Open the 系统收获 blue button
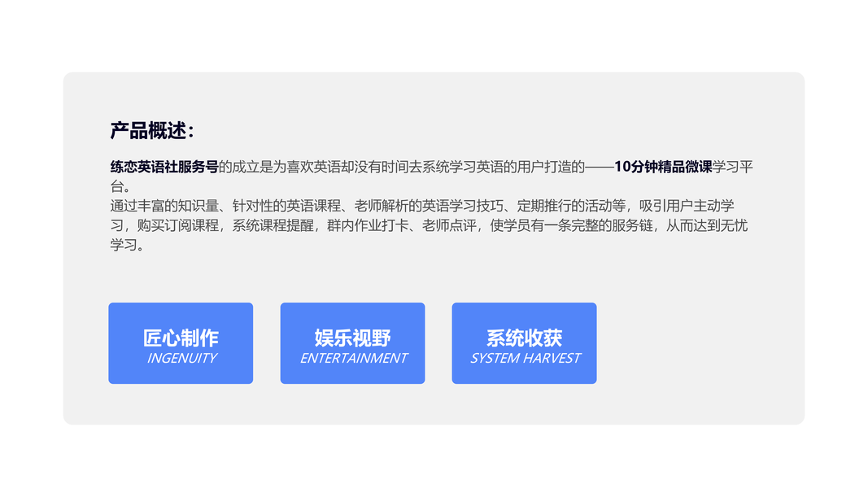 point(524,343)
